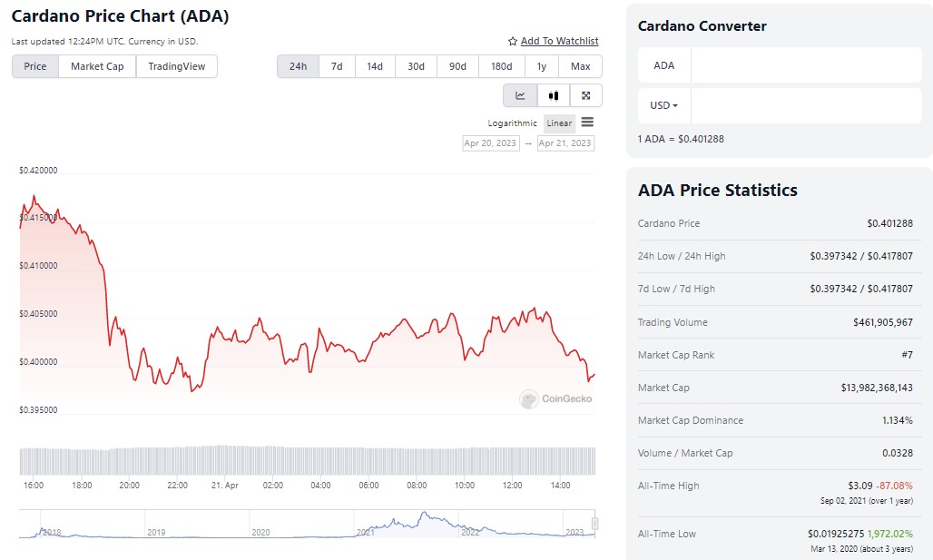Image resolution: width=933 pixels, height=560 pixels.
Task: Select the 7d time range button
Action: [337, 66]
